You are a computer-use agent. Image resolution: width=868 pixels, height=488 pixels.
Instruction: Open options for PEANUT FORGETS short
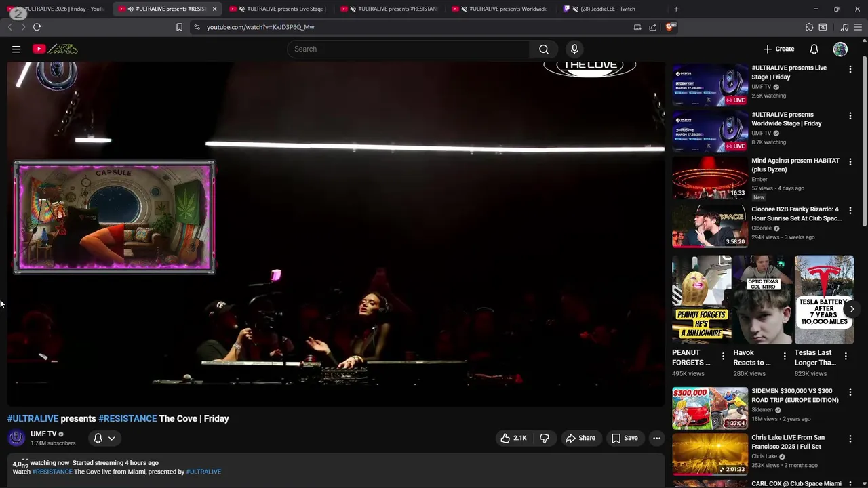(x=723, y=356)
